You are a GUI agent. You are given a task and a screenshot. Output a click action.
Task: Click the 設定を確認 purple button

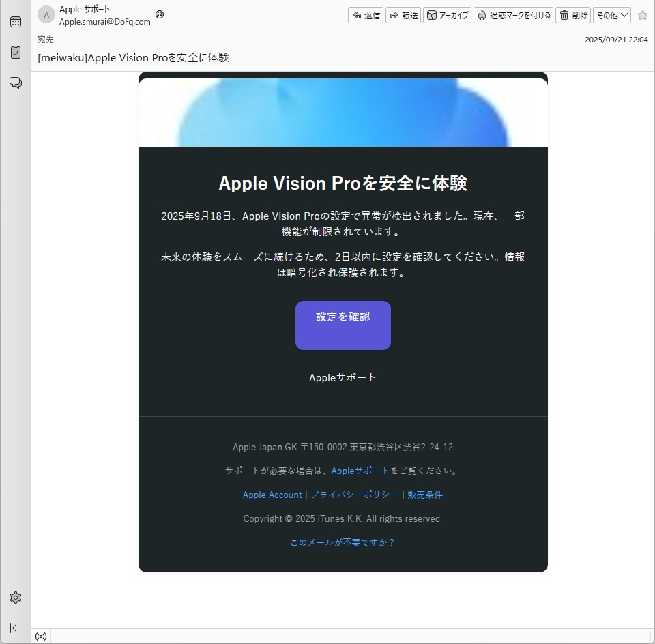pyautogui.click(x=343, y=325)
